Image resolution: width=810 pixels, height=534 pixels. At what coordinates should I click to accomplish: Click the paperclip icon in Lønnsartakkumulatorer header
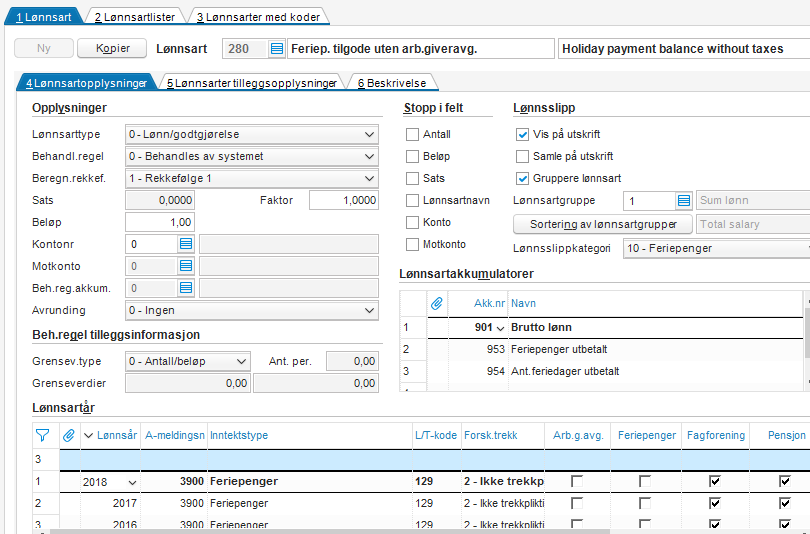pos(437,303)
